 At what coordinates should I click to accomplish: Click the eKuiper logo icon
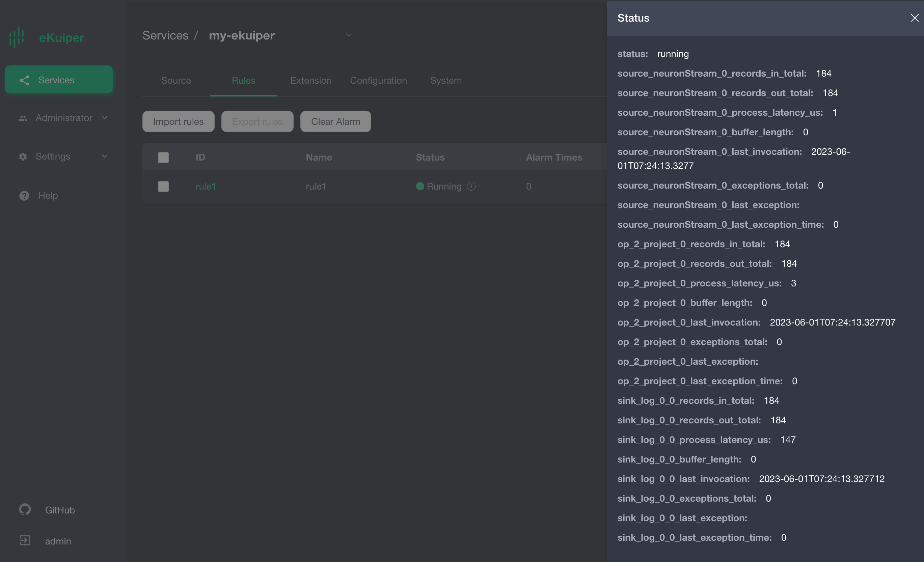coord(17,37)
